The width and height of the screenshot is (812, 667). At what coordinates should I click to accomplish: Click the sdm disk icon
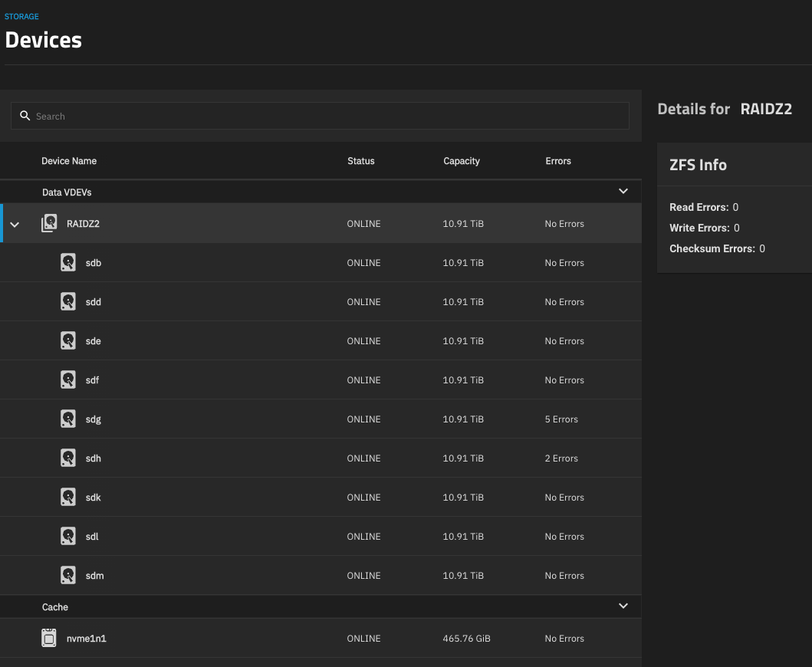tap(67, 575)
